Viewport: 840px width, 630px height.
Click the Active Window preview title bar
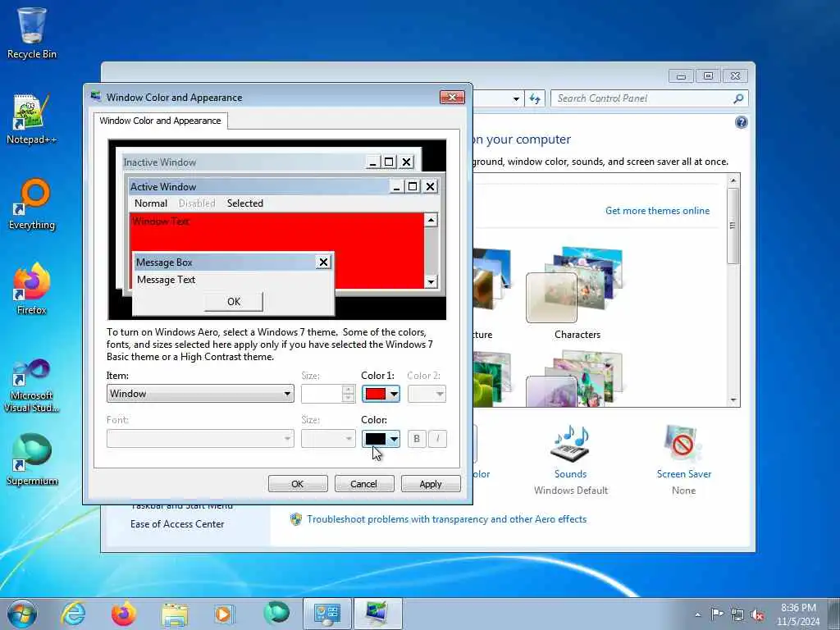click(x=258, y=186)
